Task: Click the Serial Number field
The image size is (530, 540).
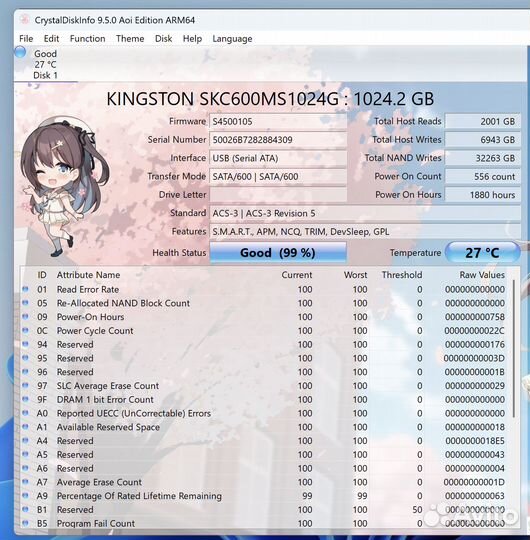Action: (x=278, y=140)
